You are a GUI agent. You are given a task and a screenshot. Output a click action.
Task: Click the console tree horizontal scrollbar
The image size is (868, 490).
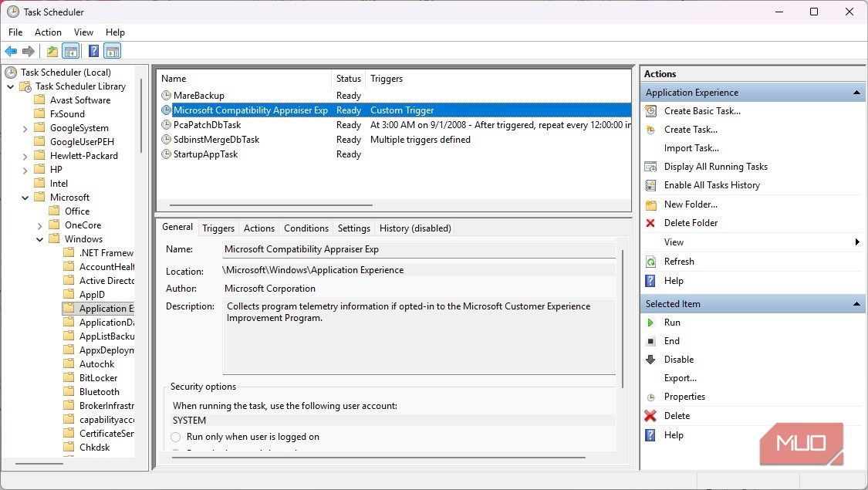(39, 464)
